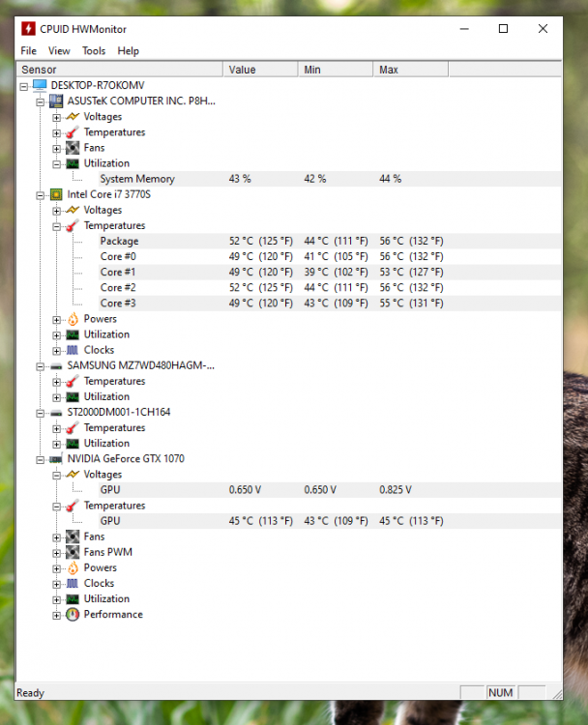The image size is (588, 725).
Task: Select the Core #2 temperature row
Action: pyautogui.click(x=330, y=288)
